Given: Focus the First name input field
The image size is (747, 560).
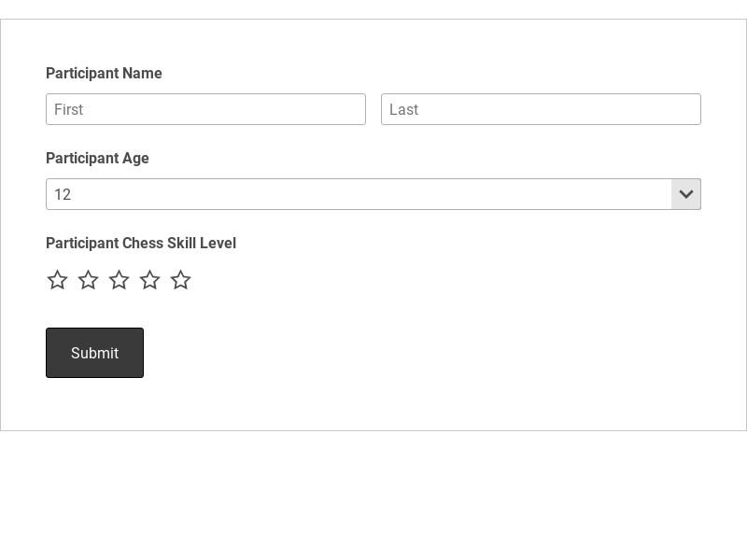Looking at the screenshot, I should tap(205, 109).
